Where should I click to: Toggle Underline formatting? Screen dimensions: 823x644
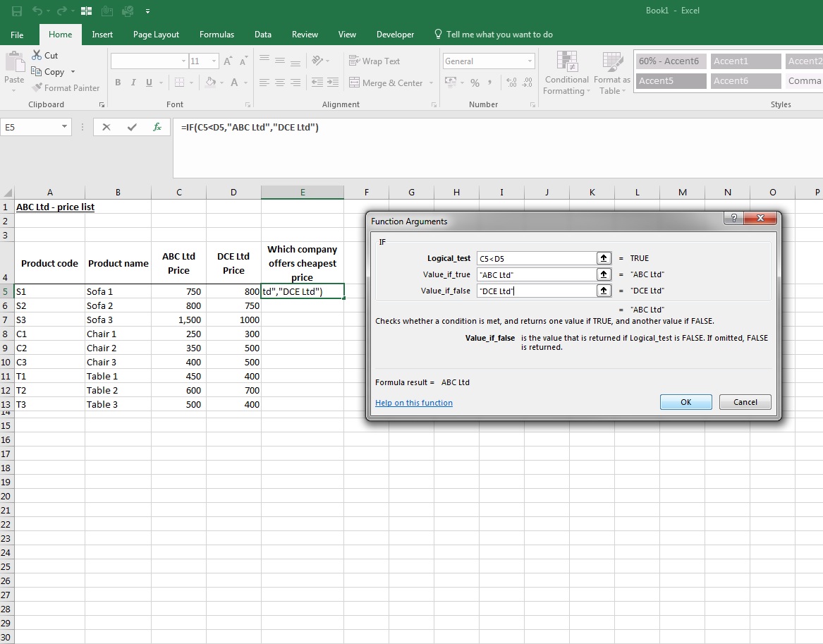[149, 83]
